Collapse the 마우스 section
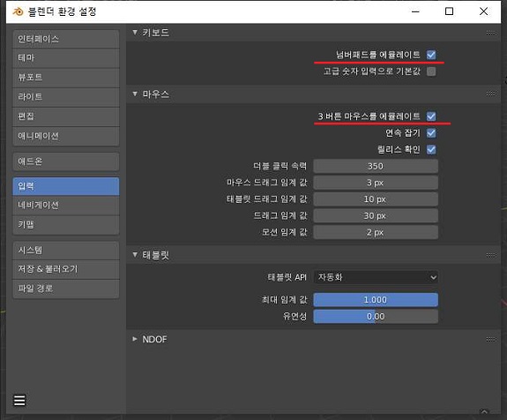This screenshot has width=507, height=420. tap(135, 94)
